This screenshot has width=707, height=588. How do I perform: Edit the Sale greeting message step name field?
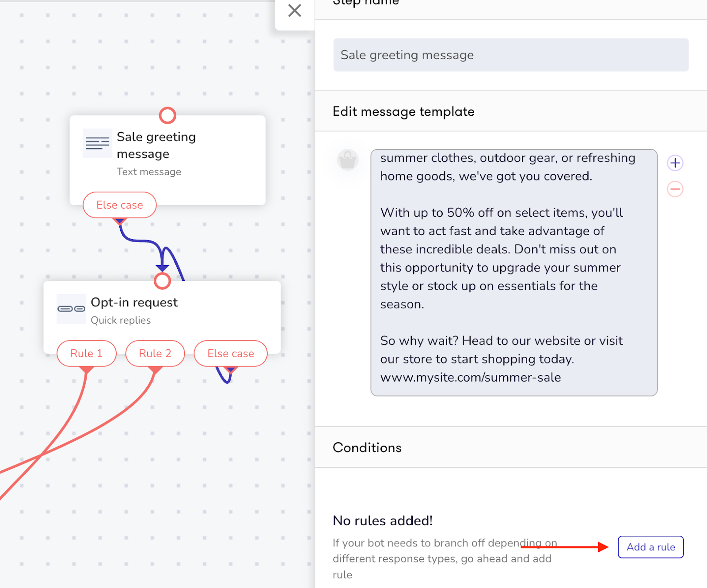click(511, 55)
